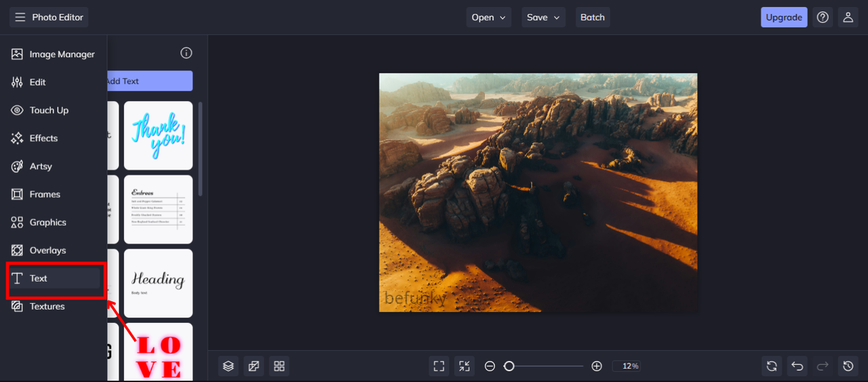Click the info icon above Add Text
The width and height of the screenshot is (868, 382).
tap(186, 53)
